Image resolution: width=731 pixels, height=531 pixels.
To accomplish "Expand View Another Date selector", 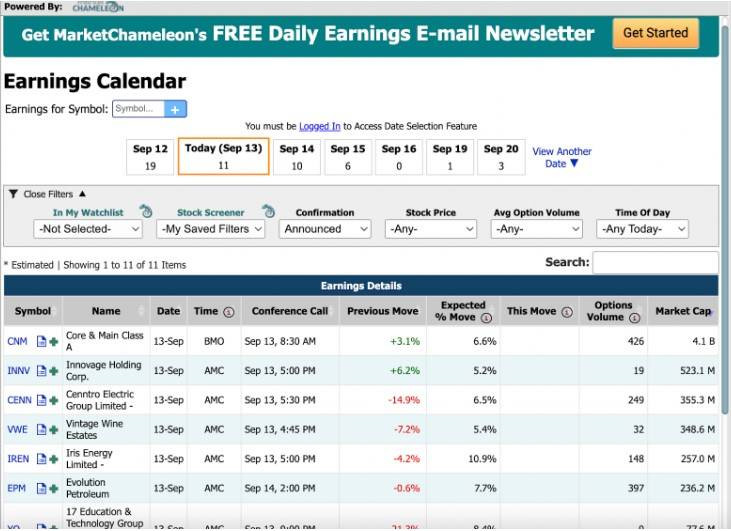I will [562, 158].
